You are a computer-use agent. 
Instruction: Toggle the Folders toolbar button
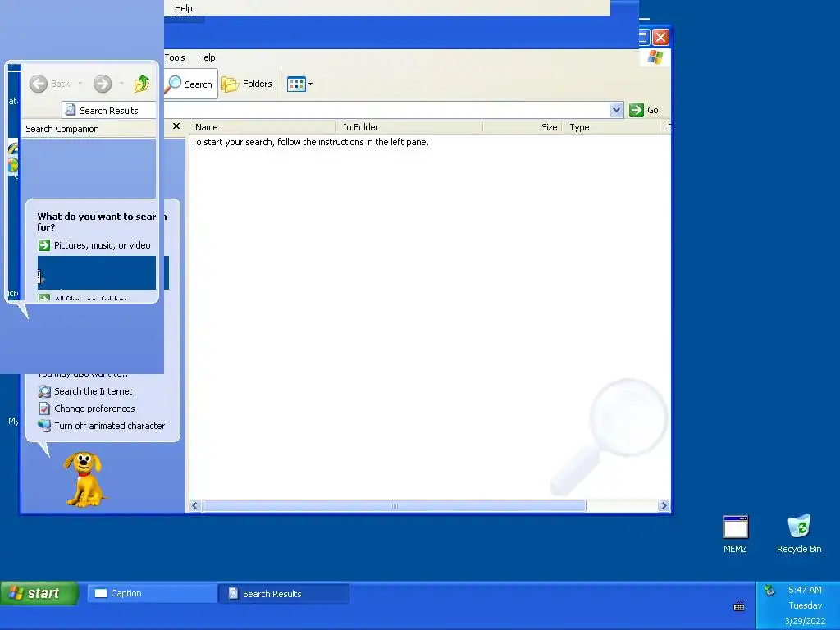247,84
